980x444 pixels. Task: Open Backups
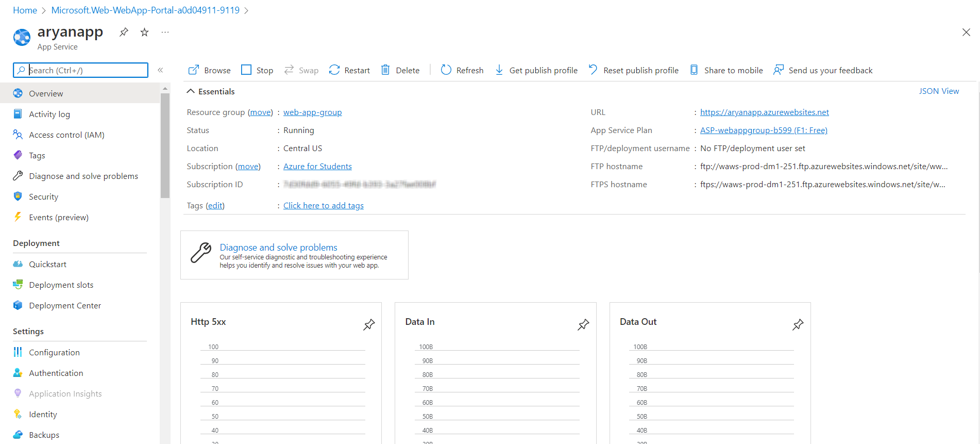coord(80,435)
